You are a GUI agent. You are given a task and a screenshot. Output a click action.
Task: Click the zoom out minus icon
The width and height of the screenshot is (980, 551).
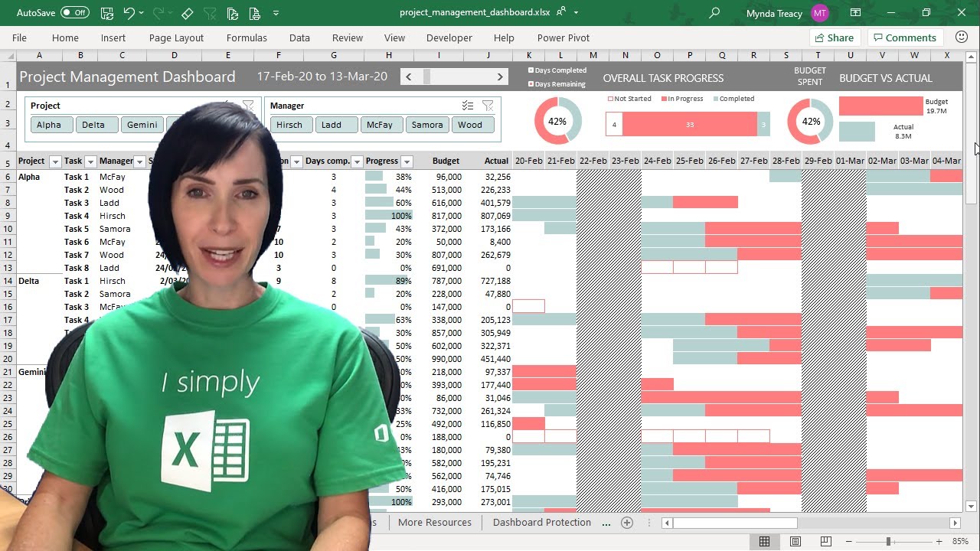848,541
